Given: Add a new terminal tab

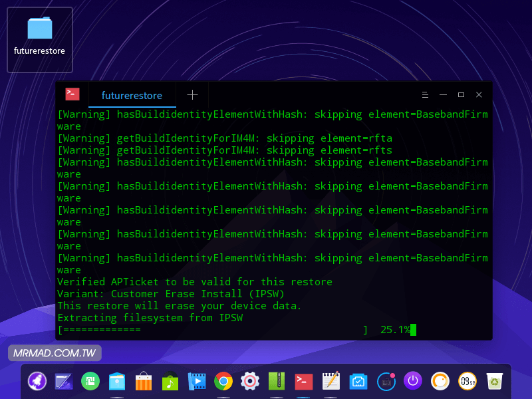Looking at the screenshot, I should point(192,95).
